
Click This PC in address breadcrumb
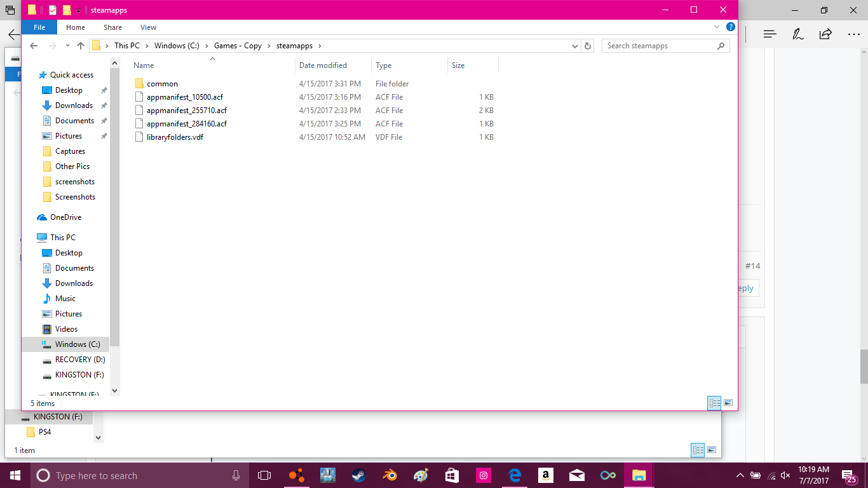[x=127, y=46]
